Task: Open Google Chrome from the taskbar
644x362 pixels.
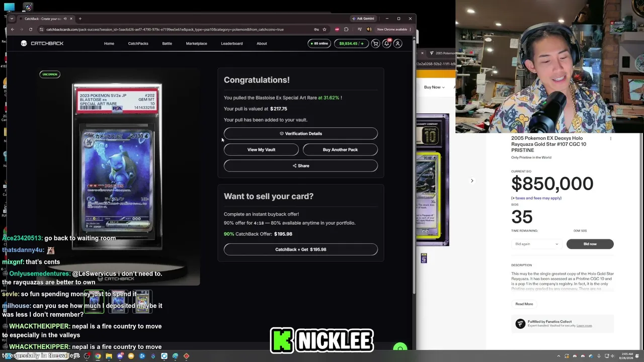Action: (x=98, y=356)
